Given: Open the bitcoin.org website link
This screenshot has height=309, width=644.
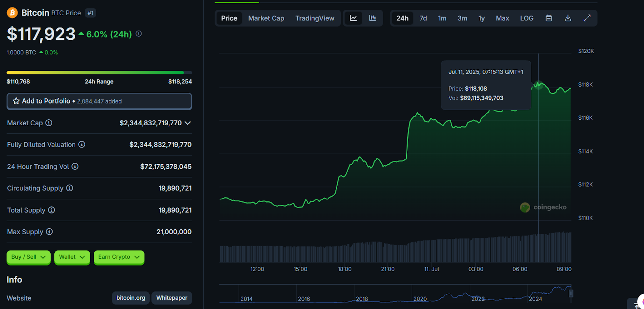Looking at the screenshot, I should 130,298.
